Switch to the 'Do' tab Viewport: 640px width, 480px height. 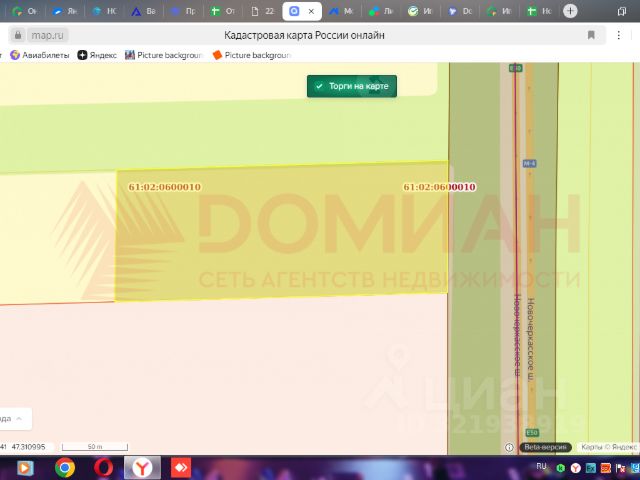point(460,11)
